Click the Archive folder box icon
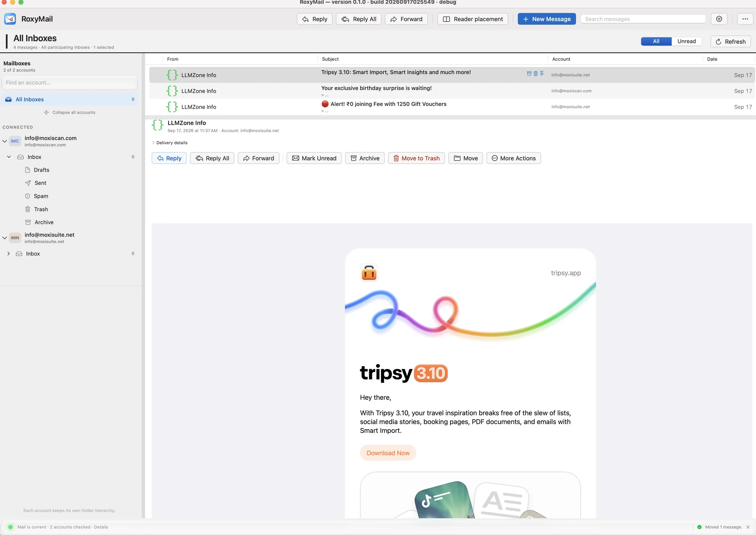The height and width of the screenshot is (535, 756). (x=28, y=222)
